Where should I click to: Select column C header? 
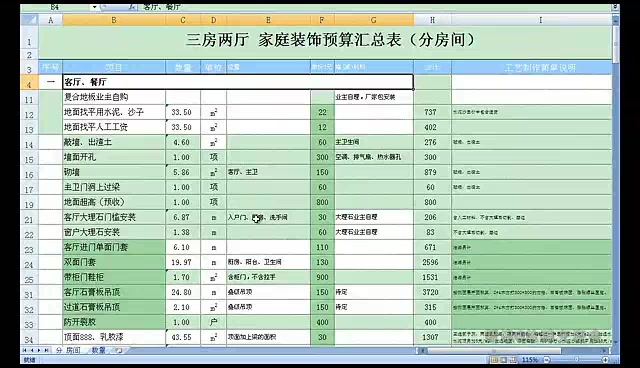(x=183, y=20)
